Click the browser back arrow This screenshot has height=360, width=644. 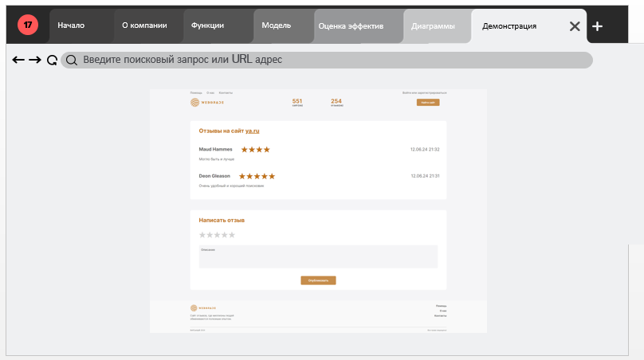click(x=18, y=60)
